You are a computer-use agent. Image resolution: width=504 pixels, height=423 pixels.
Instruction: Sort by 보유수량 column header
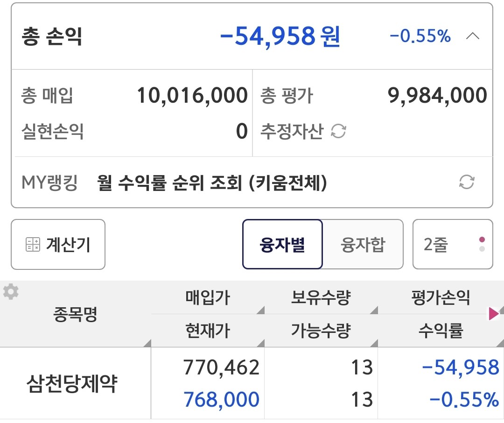321,298
